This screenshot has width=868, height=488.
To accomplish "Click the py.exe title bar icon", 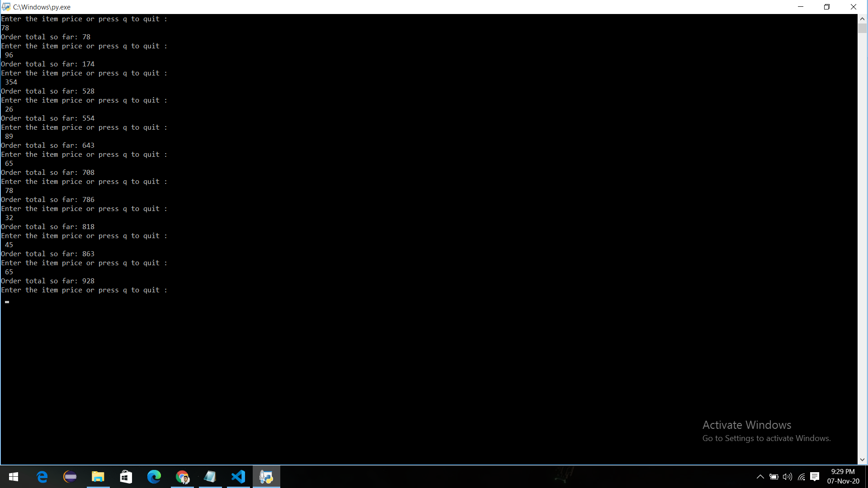I will click(x=6, y=7).
